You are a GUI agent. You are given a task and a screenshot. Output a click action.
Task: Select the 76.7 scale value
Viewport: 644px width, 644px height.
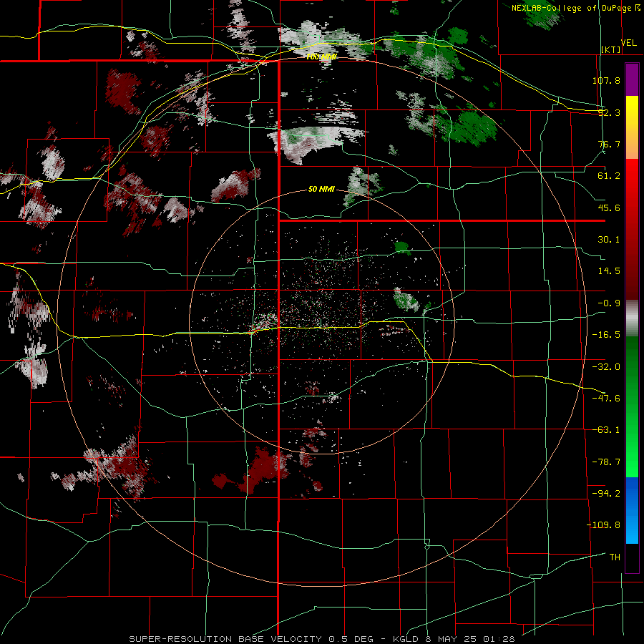coord(609,144)
